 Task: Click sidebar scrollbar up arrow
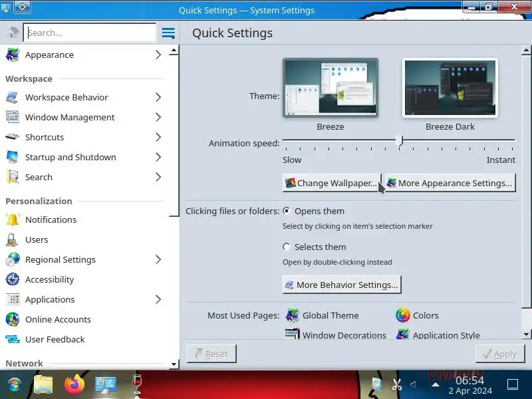(174, 51)
